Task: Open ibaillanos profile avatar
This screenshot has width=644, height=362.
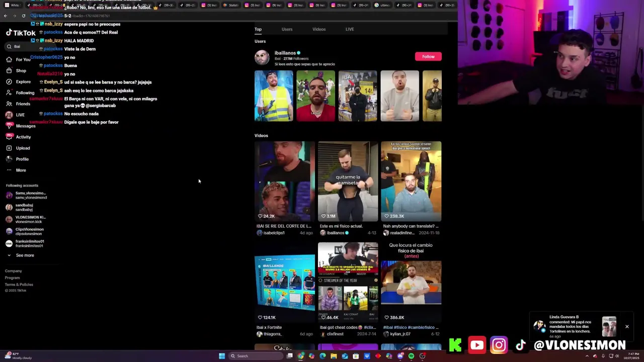Action: (262, 57)
